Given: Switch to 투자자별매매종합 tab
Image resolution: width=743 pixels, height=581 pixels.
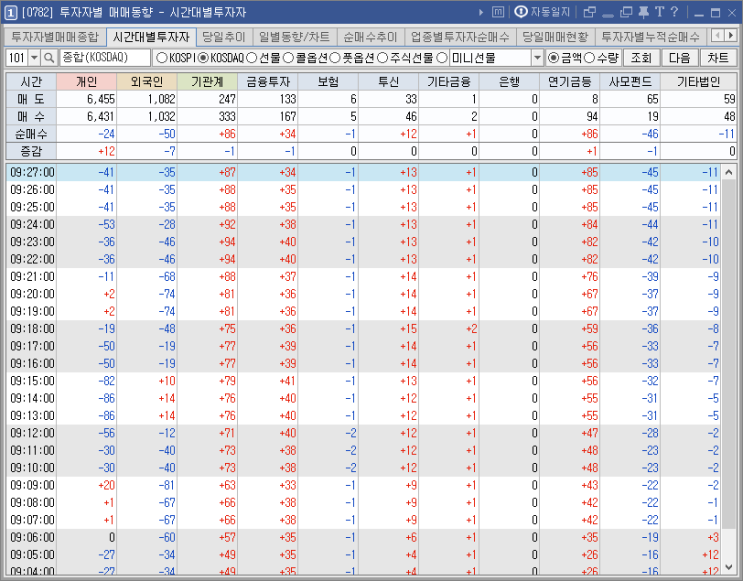Looking at the screenshot, I should 55,36.
